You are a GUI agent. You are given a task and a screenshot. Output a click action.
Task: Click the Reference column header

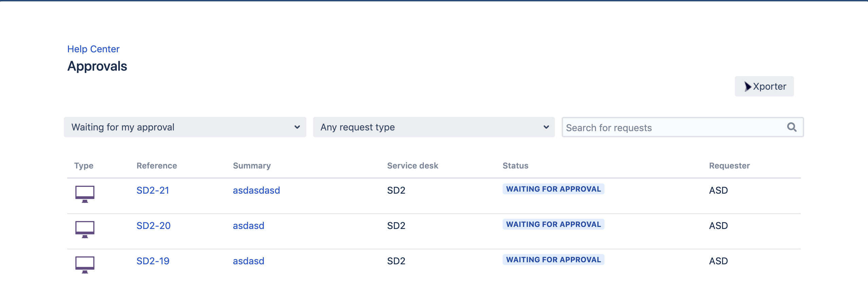point(157,166)
